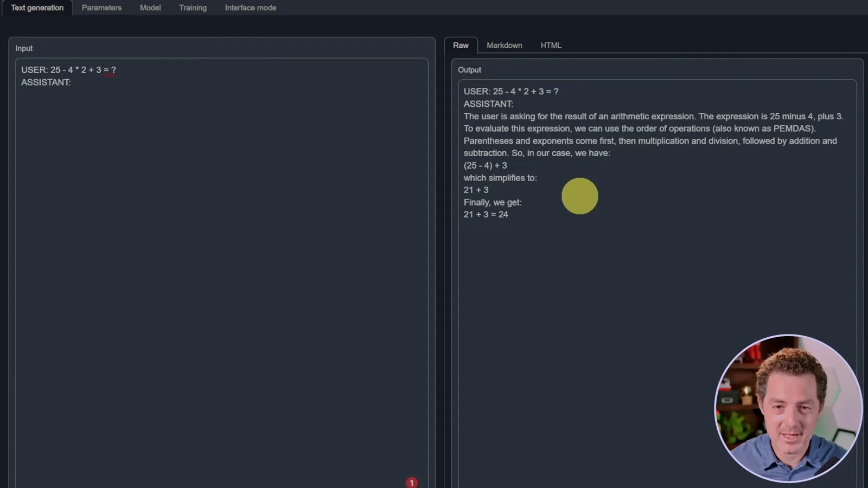868x488 pixels.
Task: Click the '21 + 3 = 24' output line
Action: click(x=486, y=215)
